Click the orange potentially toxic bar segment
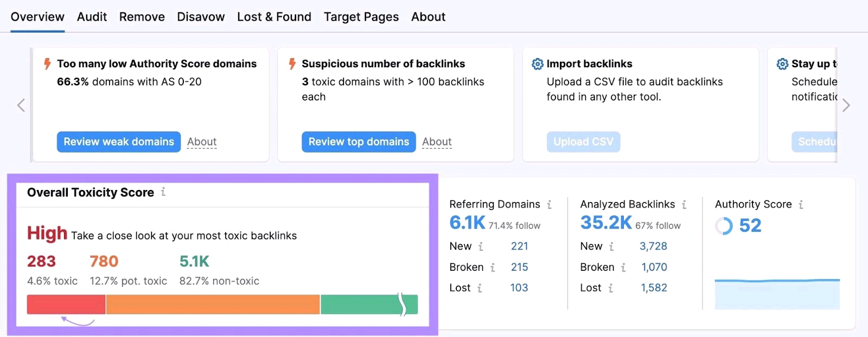The image size is (868, 337). (213, 304)
